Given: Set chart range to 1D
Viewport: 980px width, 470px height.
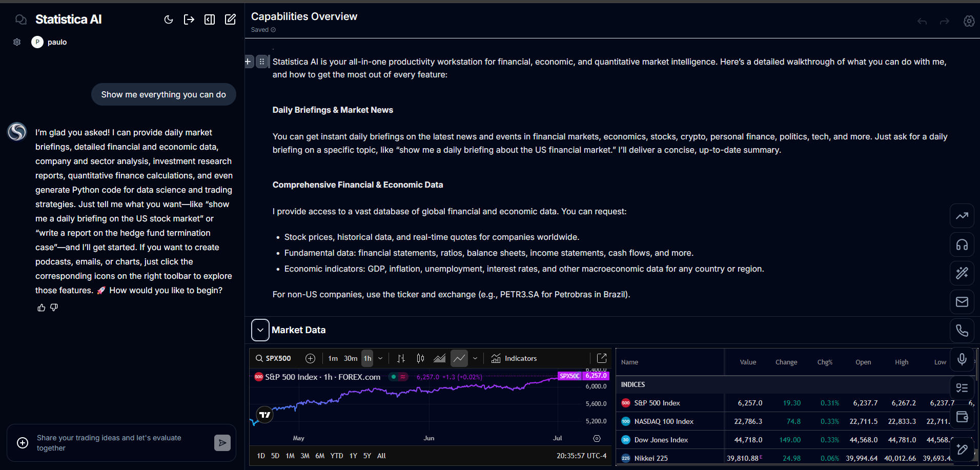Looking at the screenshot, I should coord(261,456).
